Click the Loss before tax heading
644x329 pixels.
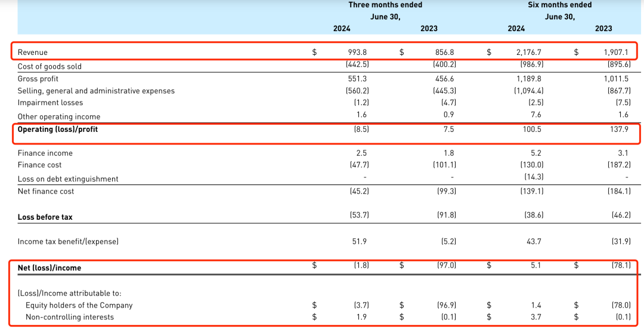(x=45, y=217)
